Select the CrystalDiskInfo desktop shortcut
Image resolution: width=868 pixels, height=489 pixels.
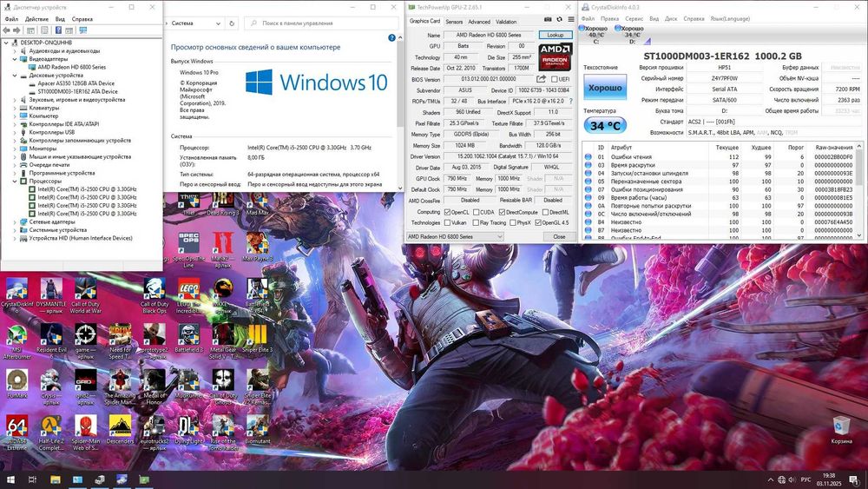[17, 295]
